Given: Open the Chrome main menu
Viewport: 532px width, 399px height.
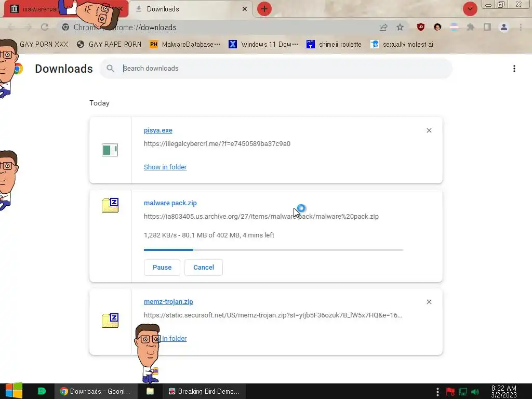Looking at the screenshot, I should [x=521, y=27].
